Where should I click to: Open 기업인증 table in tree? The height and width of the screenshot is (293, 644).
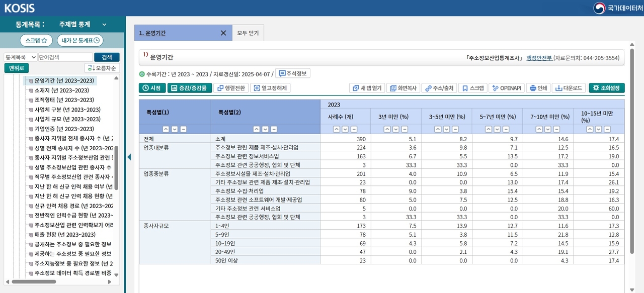(64, 129)
